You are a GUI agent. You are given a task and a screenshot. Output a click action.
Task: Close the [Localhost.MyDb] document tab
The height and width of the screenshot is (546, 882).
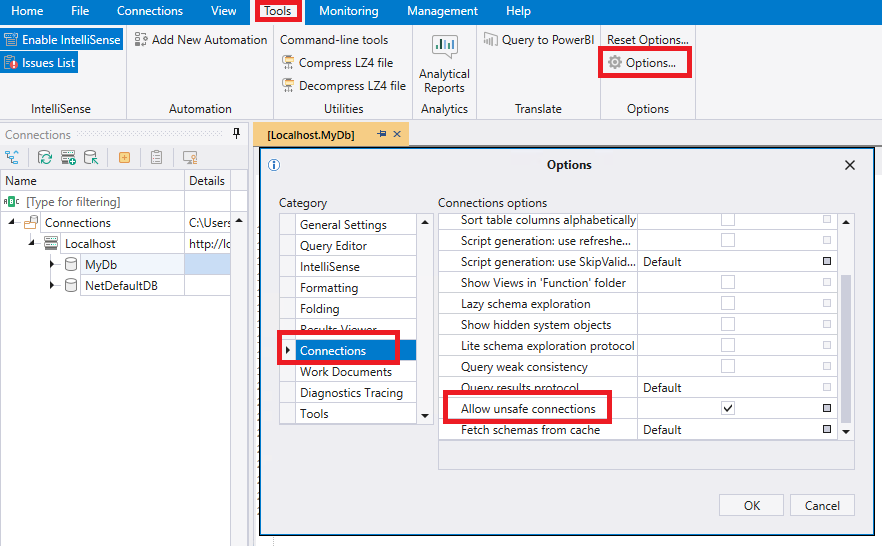click(x=397, y=134)
